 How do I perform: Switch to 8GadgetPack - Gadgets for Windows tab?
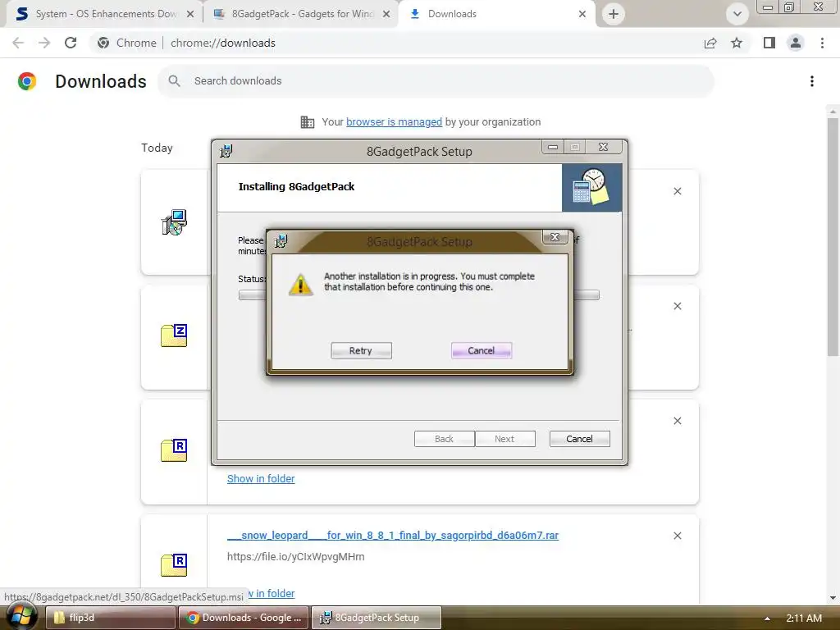tap(302, 14)
